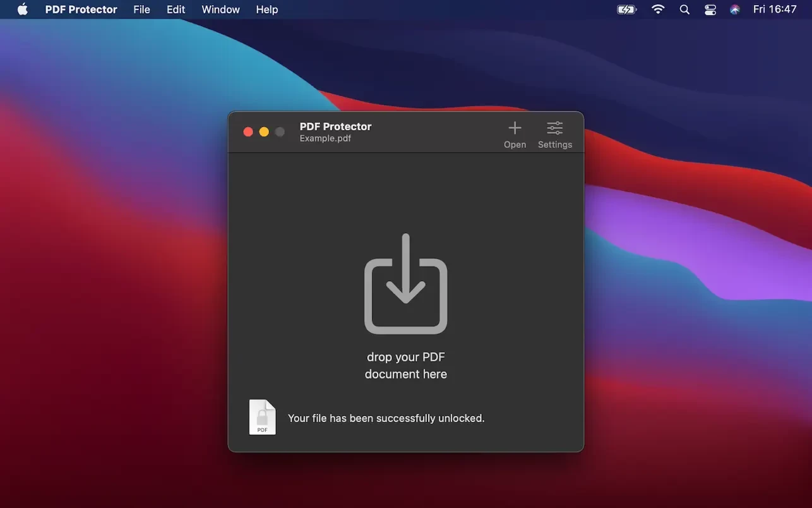Show the Help menu
The height and width of the screenshot is (508, 812).
[x=267, y=9]
